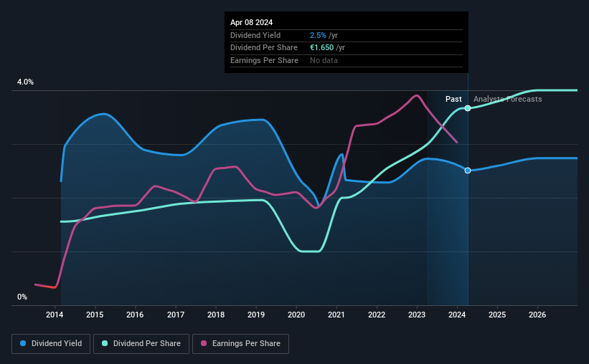Click the teal dot in the Dividend Per Share legend
This screenshot has width=589, height=364.
105,343
